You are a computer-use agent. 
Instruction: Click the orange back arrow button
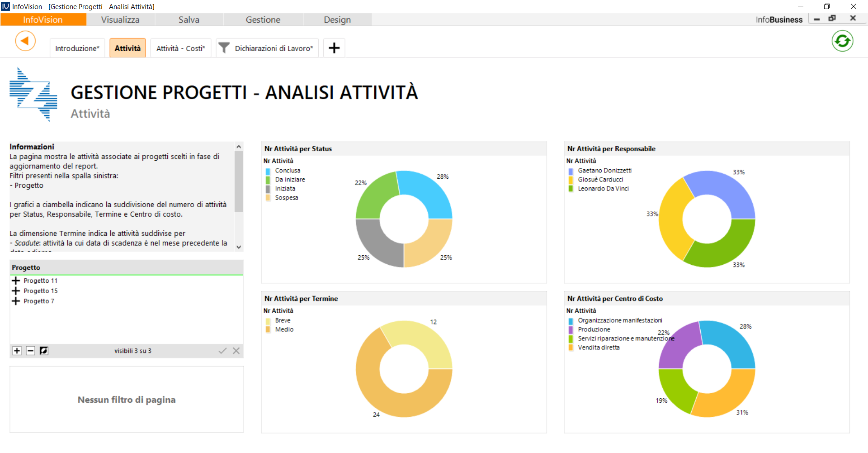[25, 41]
